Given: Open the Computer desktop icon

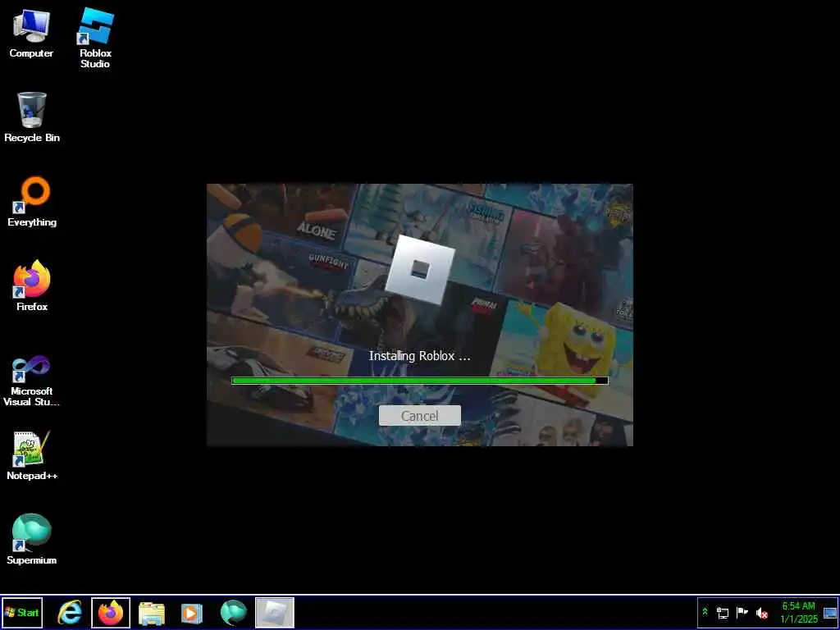Looking at the screenshot, I should (x=31, y=33).
